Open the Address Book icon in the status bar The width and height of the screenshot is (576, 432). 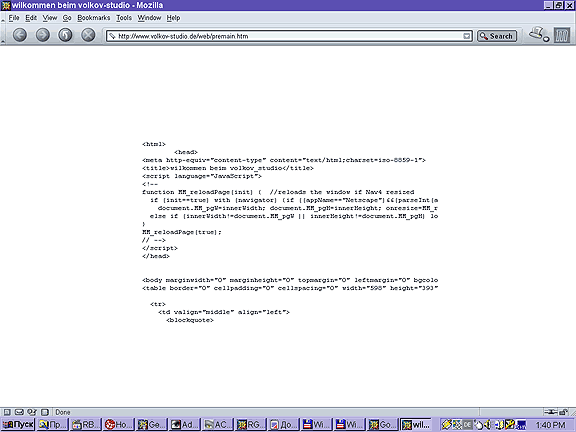(45, 412)
